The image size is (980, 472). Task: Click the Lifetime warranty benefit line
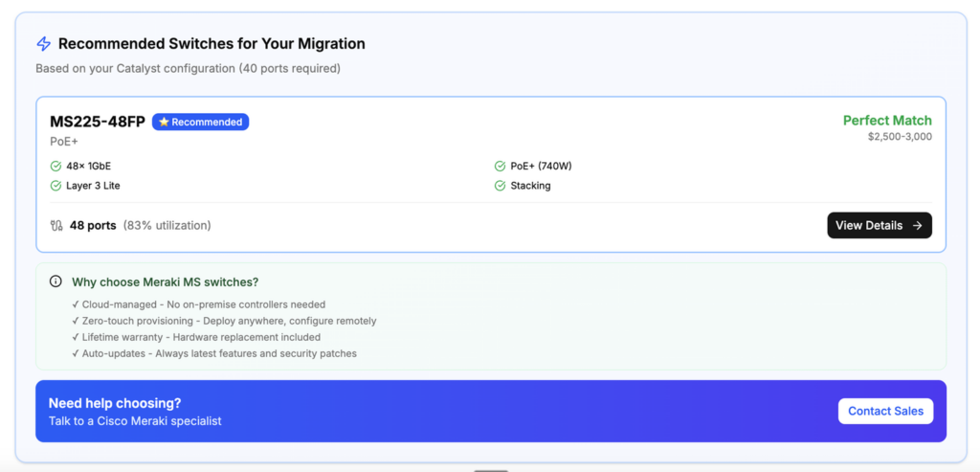click(201, 337)
